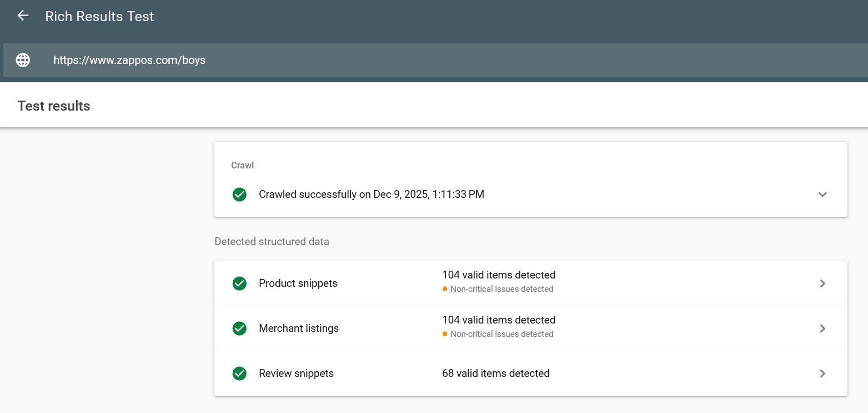Click the globe icon beside the URL
Viewport: 868px width, 413px height.
coord(22,59)
